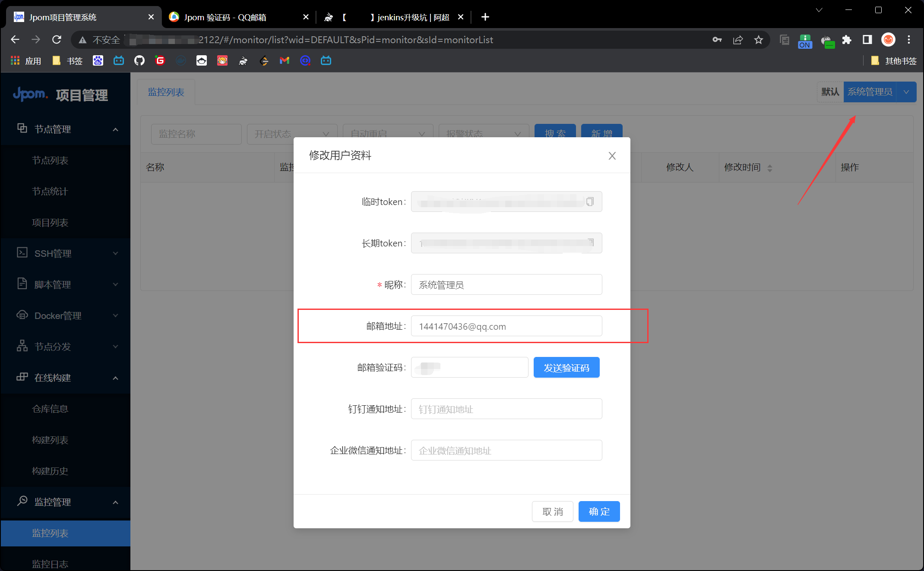Reload the page
The width and height of the screenshot is (924, 571).
(57, 40)
